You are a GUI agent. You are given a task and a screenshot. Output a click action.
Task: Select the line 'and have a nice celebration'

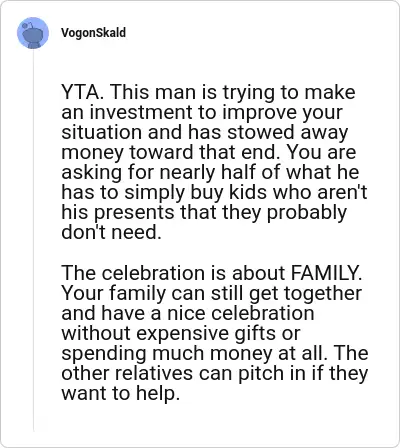click(188, 313)
